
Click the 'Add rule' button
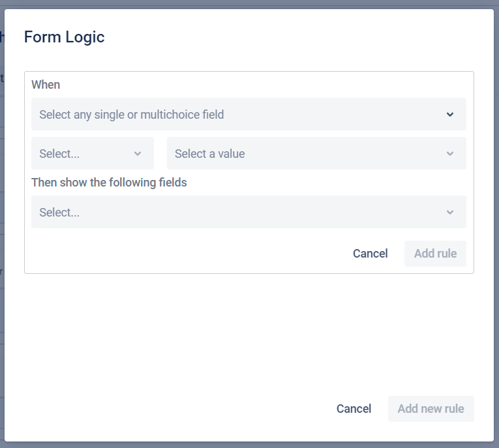click(x=435, y=254)
